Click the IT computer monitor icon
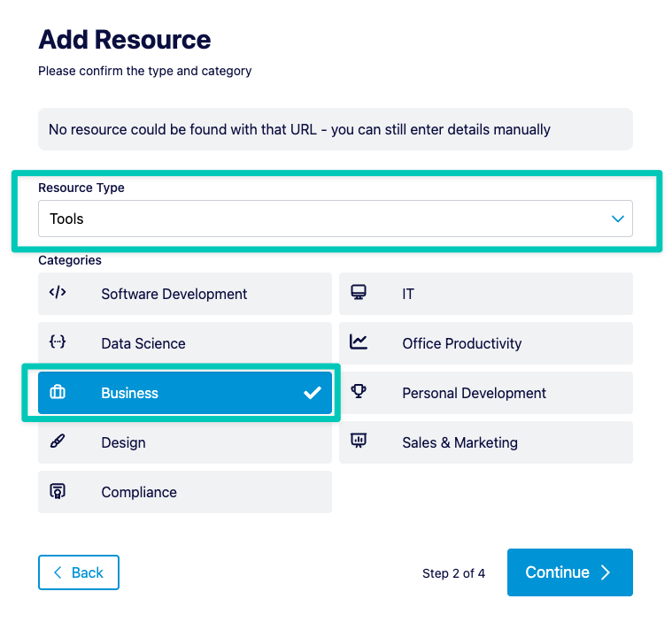 359,292
